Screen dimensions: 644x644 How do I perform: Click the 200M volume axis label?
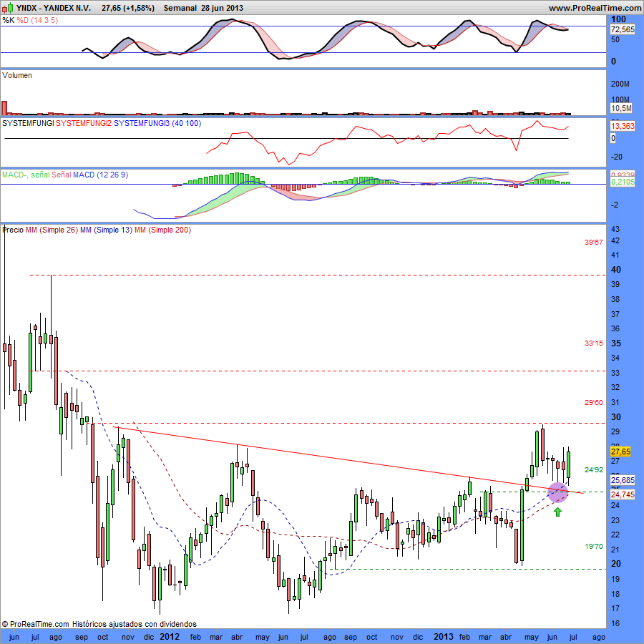(x=620, y=84)
